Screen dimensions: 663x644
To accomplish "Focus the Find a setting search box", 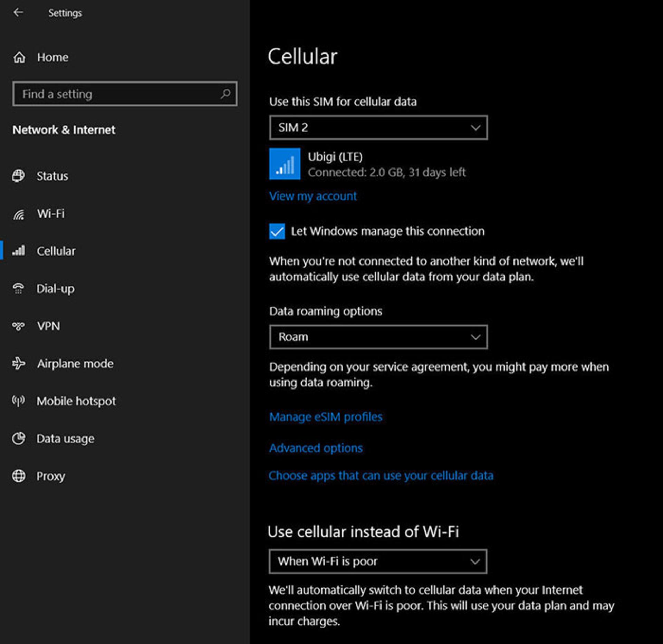I will (125, 94).
